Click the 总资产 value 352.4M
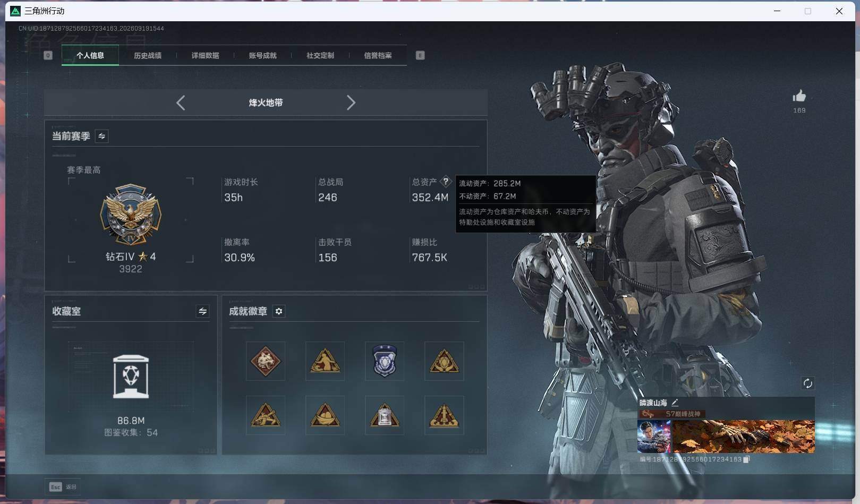860x504 pixels. [430, 198]
